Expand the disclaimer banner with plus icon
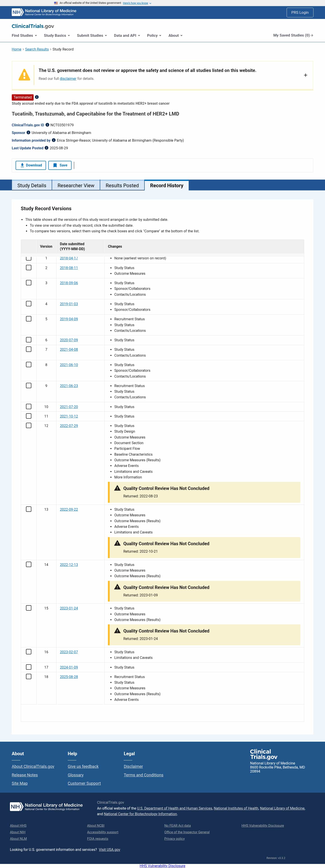The width and height of the screenshot is (325, 868). (x=305, y=75)
